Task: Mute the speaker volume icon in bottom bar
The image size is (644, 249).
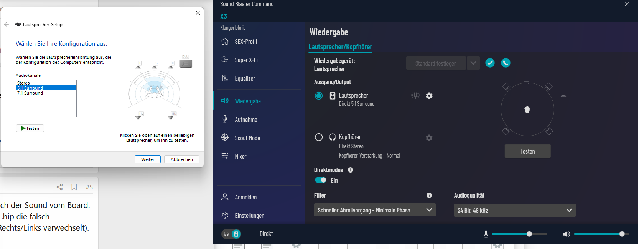Action: pos(566,234)
